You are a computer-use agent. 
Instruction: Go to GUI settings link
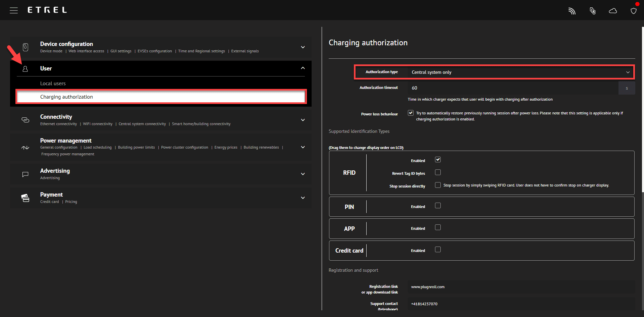point(121,51)
